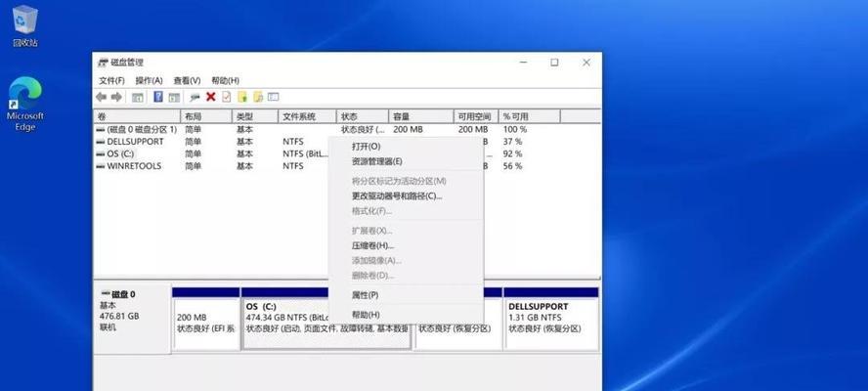Screen dimensions: 868x391
Task: Click the connect/refresh disk toolbar icon
Action: point(195,98)
